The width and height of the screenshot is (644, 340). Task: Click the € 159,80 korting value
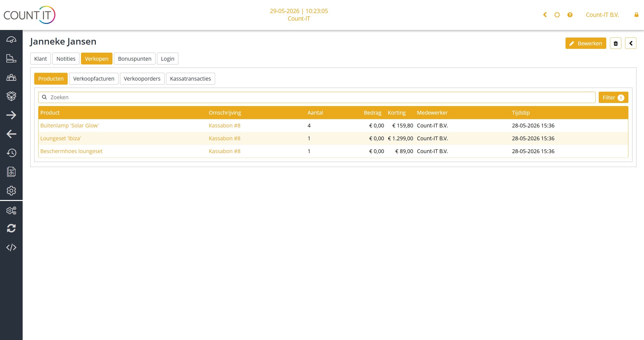click(x=403, y=125)
